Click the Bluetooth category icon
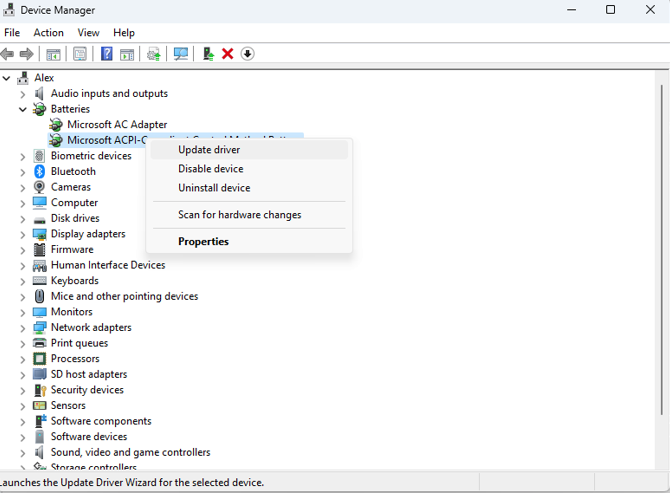Screen dimensions: 670x493 (x=39, y=171)
